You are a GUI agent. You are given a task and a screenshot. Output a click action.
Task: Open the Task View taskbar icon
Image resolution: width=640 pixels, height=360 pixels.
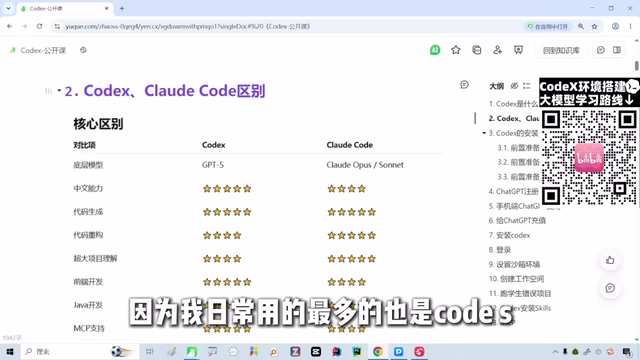[150, 351]
